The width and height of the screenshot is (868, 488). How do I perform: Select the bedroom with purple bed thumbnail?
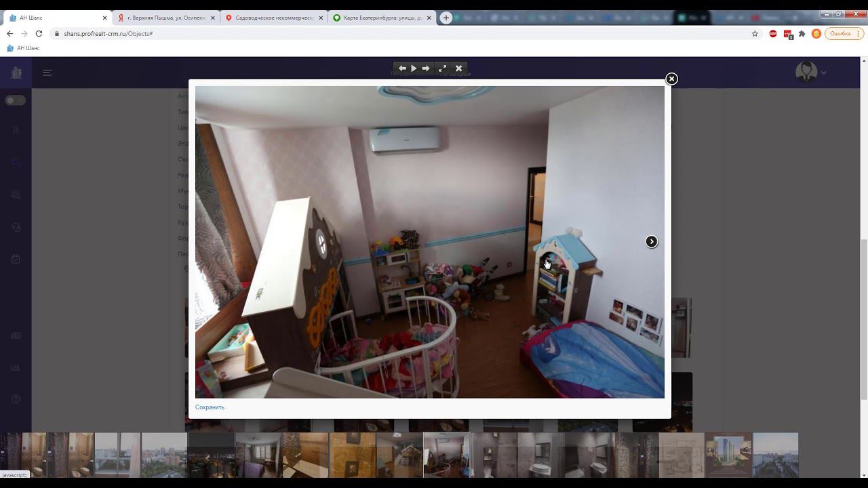[x=258, y=455]
